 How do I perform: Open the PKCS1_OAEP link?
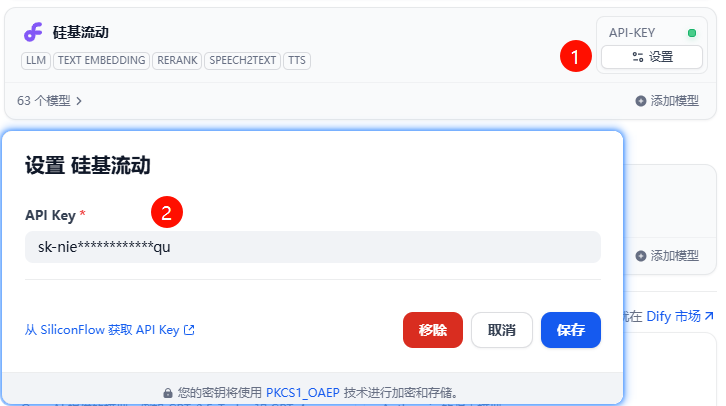303,393
